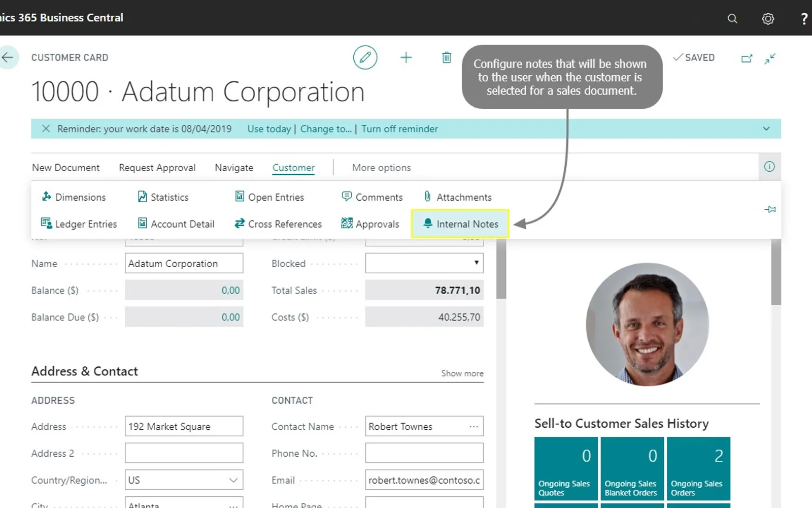Image resolution: width=812 pixels, height=508 pixels.
Task: Open the Request Approval menu
Action: coord(157,167)
